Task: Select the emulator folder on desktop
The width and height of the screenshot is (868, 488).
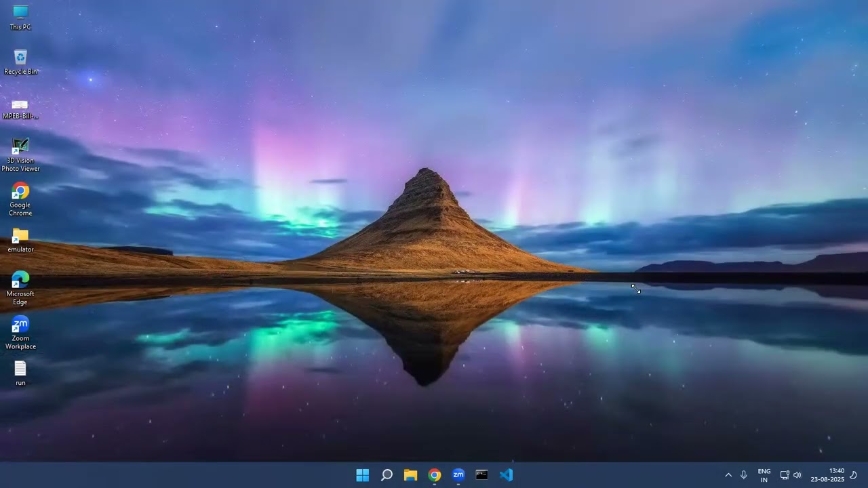Action: [x=20, y=241]
